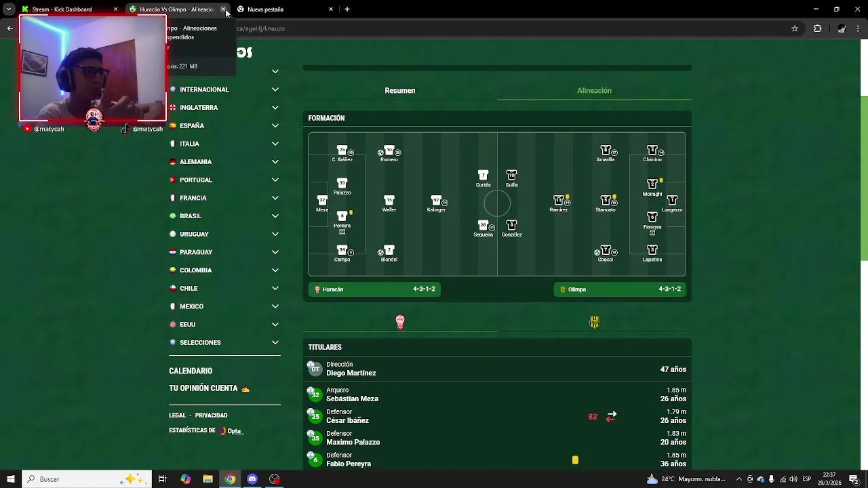Image resolution: width=868 pixels, height=488 pixels.
Task: Select the Olimpo crest under the formation
Action: coord(594,322)
